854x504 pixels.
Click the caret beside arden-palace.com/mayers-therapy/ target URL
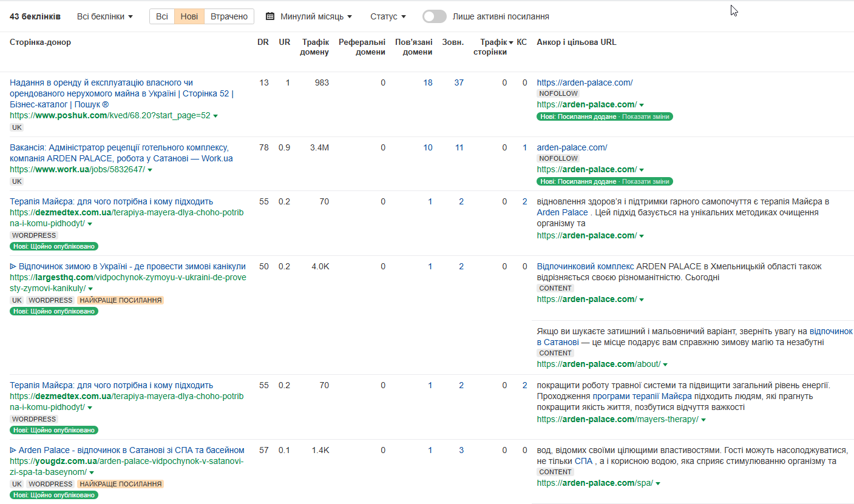click(702, 420)
